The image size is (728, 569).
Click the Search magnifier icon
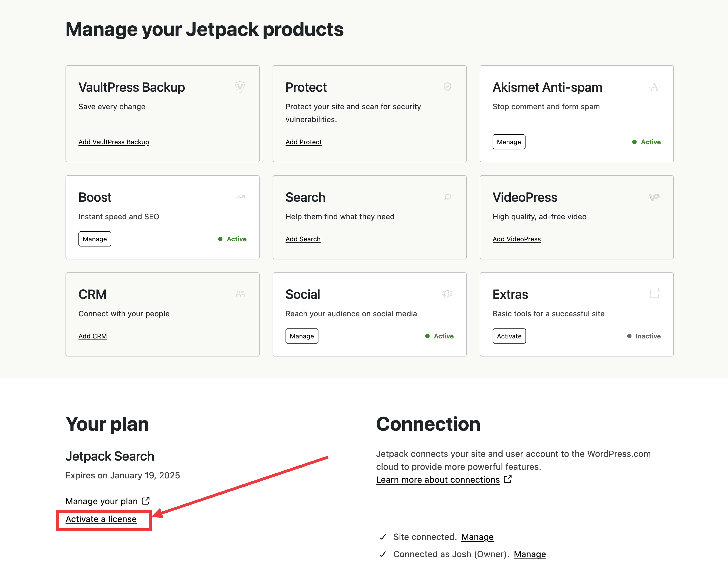tap(447, 197)
